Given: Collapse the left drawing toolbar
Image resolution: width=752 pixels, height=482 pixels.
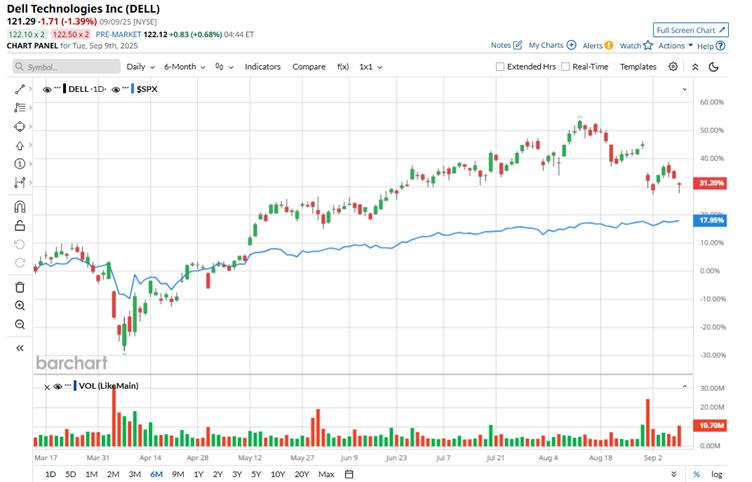Looking at the screenshot, I should 20,348.
